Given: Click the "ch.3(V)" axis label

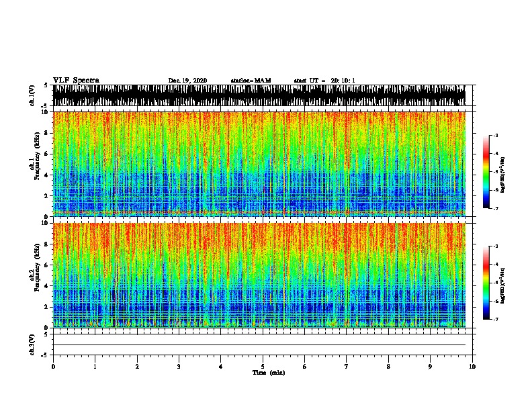Looking at the screenshot, I should pos(32,345).
